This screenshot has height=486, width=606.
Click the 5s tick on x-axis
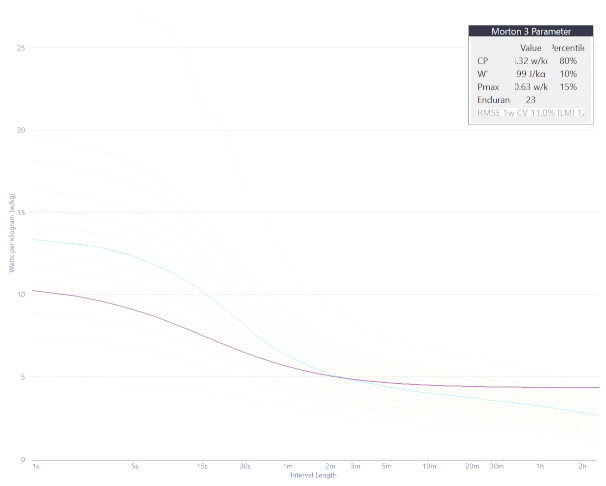pos(134,466)
